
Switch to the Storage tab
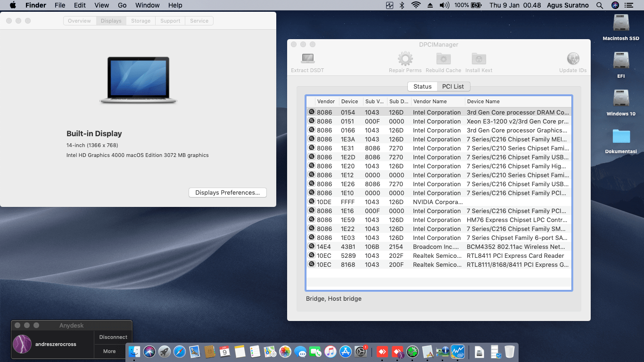click(140, 21)
